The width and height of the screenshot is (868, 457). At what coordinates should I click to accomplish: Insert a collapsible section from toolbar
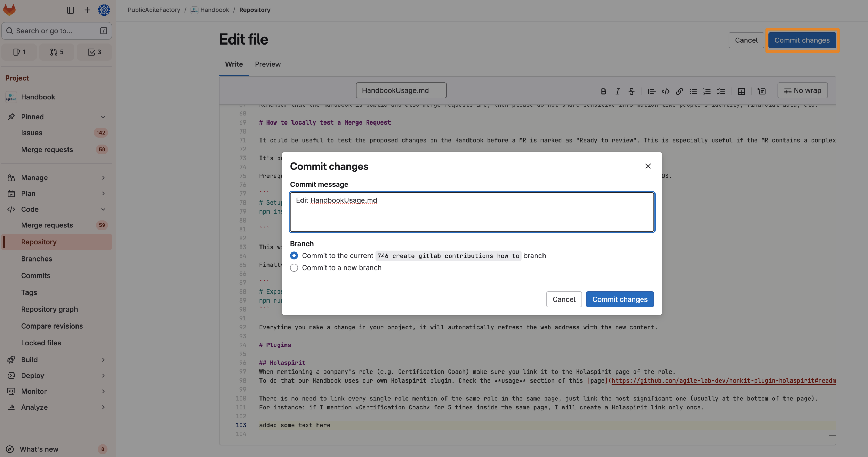coord(762,91)
